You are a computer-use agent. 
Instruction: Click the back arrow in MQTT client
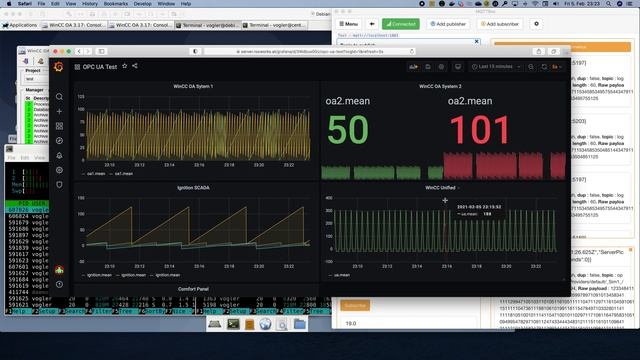pyautogui.click(x=372, y=24)
